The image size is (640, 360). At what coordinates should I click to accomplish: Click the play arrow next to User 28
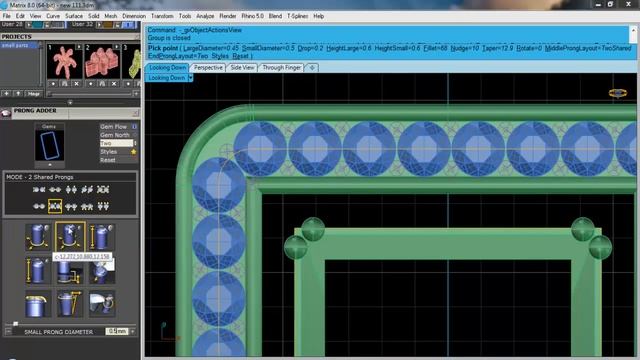[29, 25]
